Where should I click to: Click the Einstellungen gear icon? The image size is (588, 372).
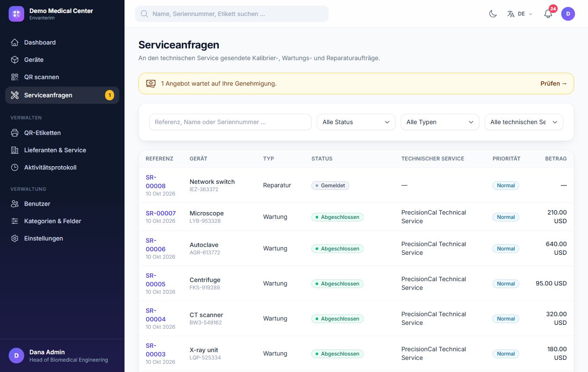tap(15, 238)
